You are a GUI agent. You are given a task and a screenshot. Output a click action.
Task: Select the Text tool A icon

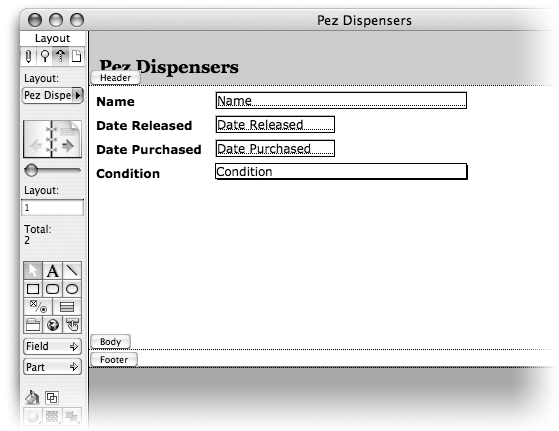click(52, 271)
